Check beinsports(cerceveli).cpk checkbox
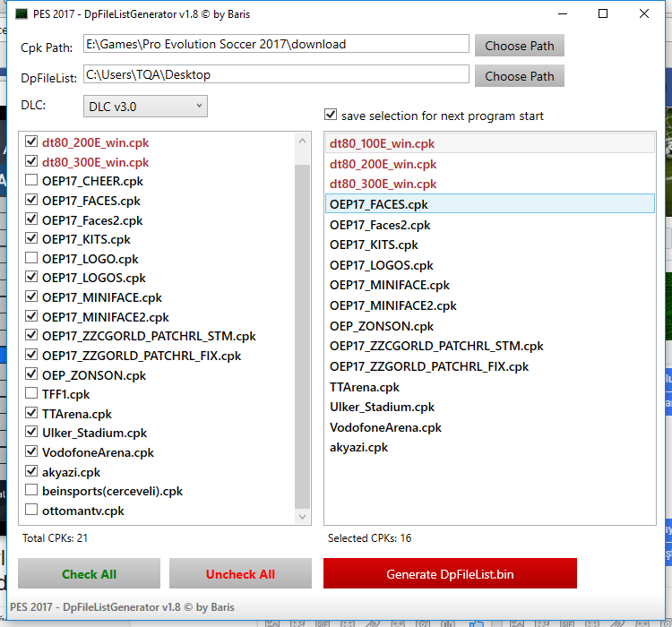This screenshot has width=672, height=627. [x=31, y=490]
